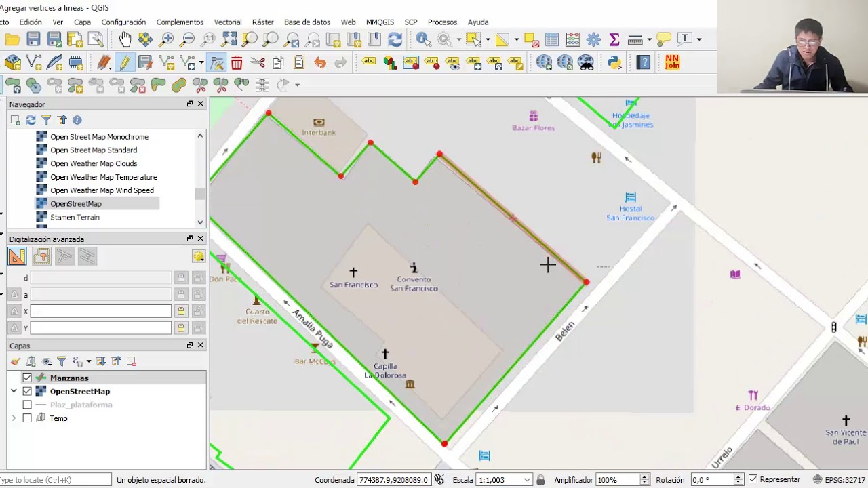Check the Temp group checkbox
The image size is (868, 488).
tap(27, 419)
